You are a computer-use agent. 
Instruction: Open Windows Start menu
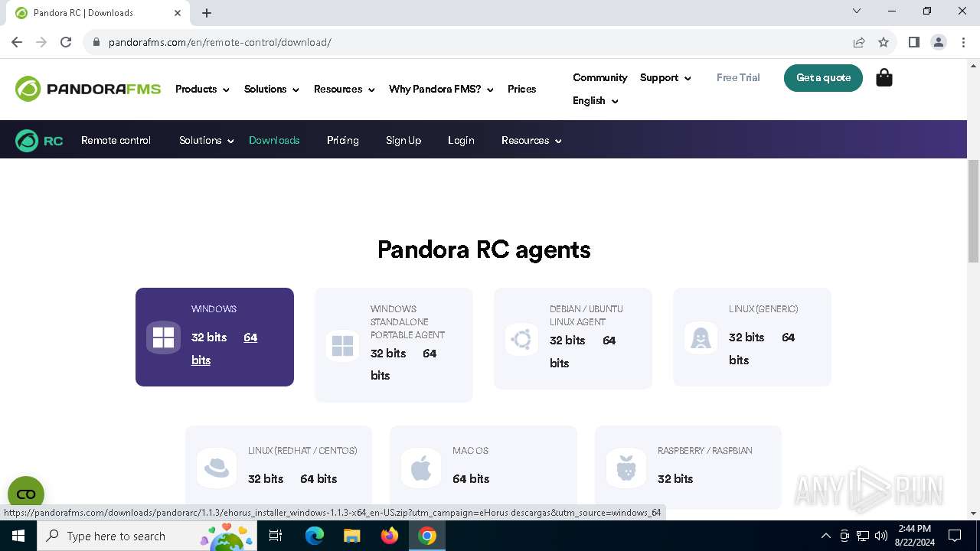tap(18, 536)
